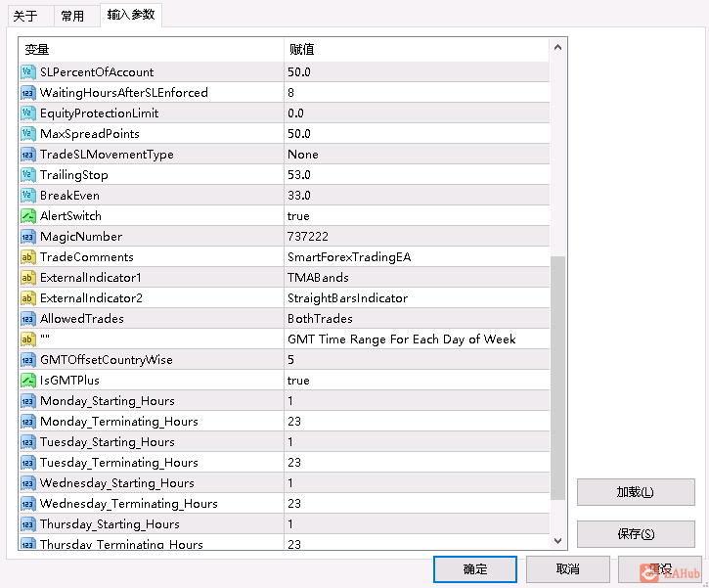Select the 输入参数 tab
This screenshot has width=709, height=588.
click(x=131, y=15)
